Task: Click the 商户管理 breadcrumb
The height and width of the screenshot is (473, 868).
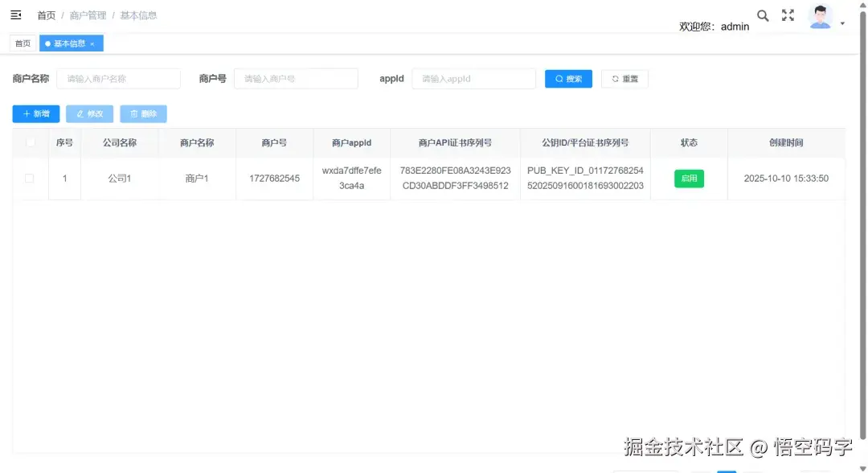Action: 88,15
